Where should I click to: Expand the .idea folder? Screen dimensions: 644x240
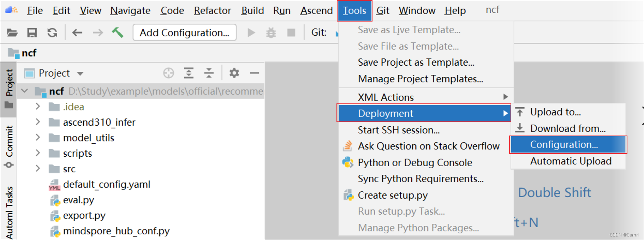coord(38,107)
